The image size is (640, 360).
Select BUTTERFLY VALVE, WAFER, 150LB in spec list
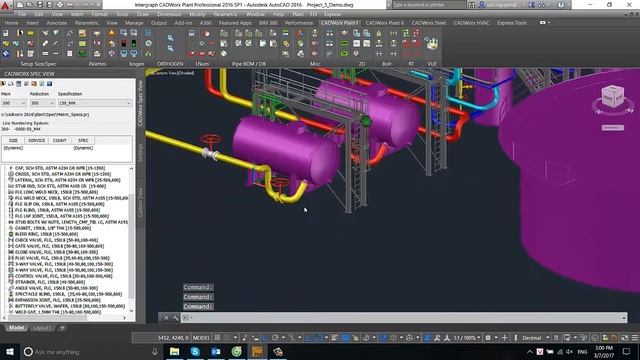click(x=70, y=306)
